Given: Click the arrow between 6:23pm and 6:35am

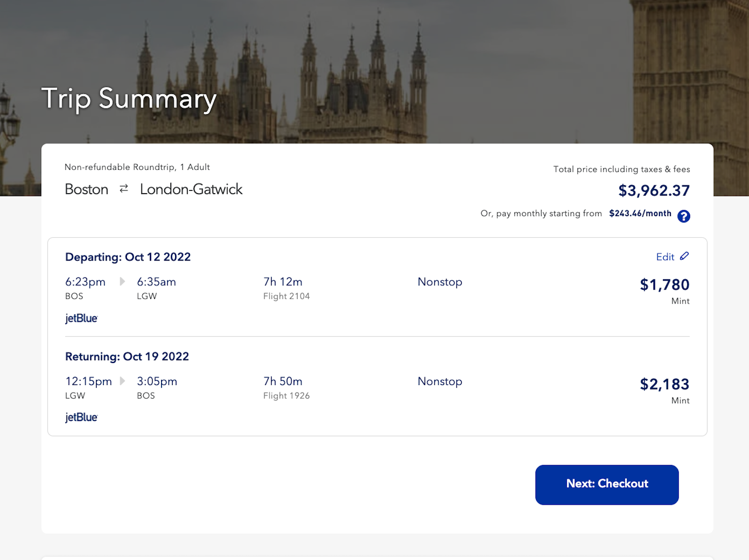Looking at the screenshot, I should (x=122, y=282).
